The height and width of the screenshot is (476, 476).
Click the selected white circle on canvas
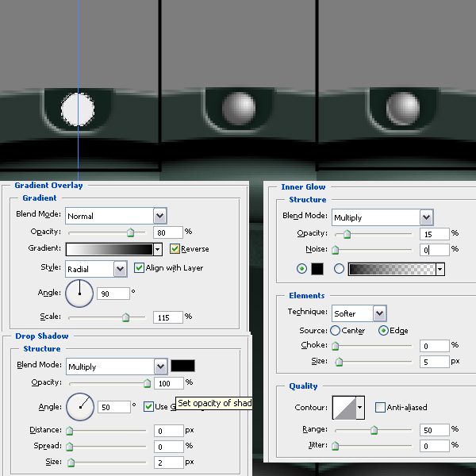[x=78, y=109]
